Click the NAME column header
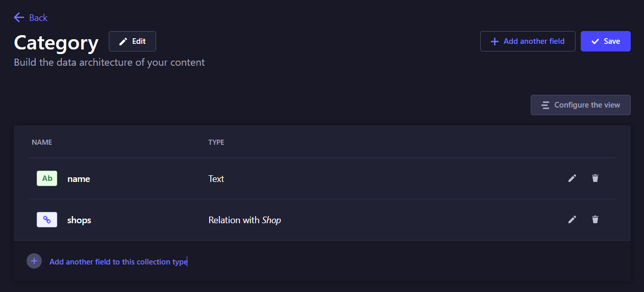The width and height of the screenshot is (644, 292). [42, 142]
